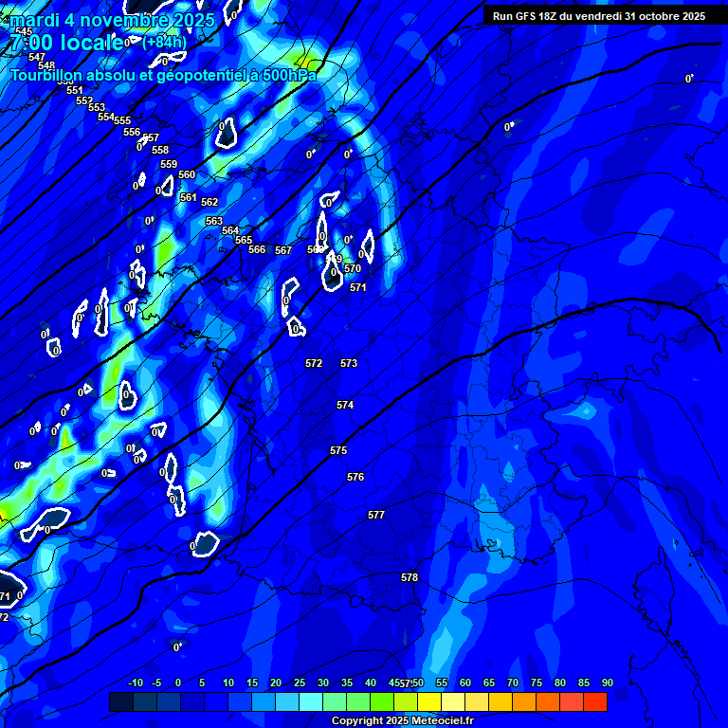Click the 90 value on the color scale
728x728 pixels.
click(607, 682)
